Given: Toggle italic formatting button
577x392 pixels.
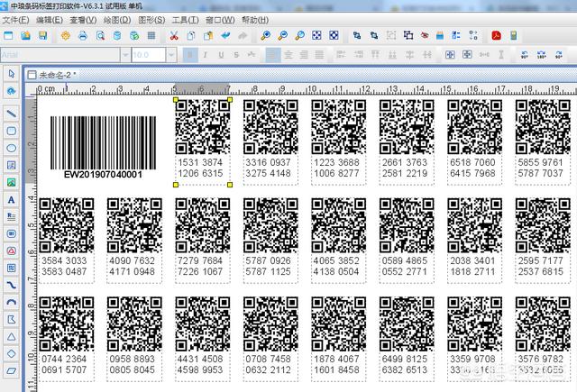Looking at the screenshot, I should 205,55.
